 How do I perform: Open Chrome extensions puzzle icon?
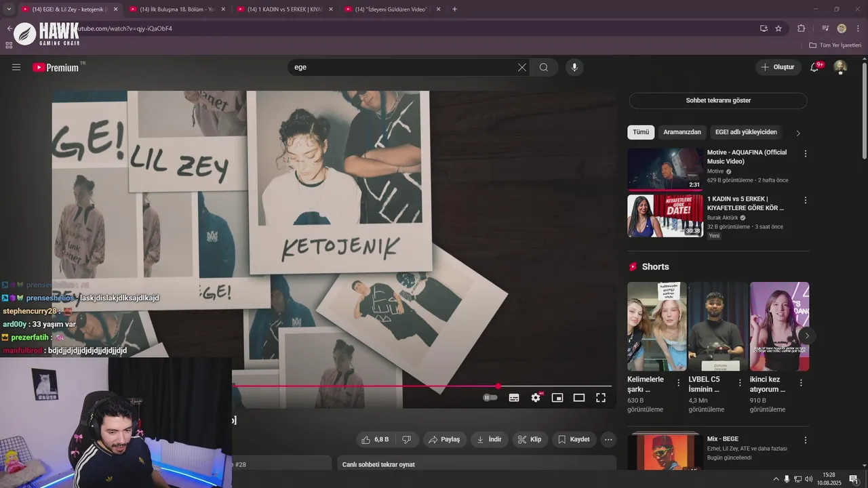tap(802, 28)
